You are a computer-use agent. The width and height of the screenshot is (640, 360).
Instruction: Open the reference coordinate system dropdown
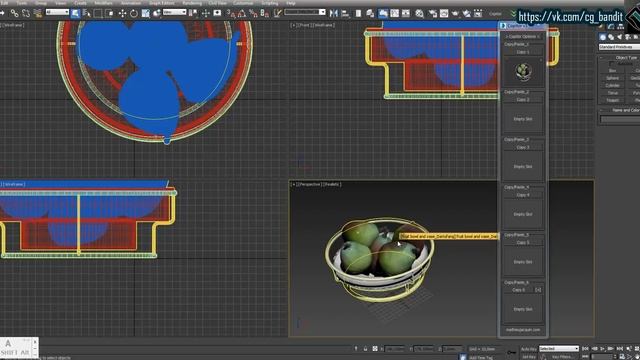point(174,12)
